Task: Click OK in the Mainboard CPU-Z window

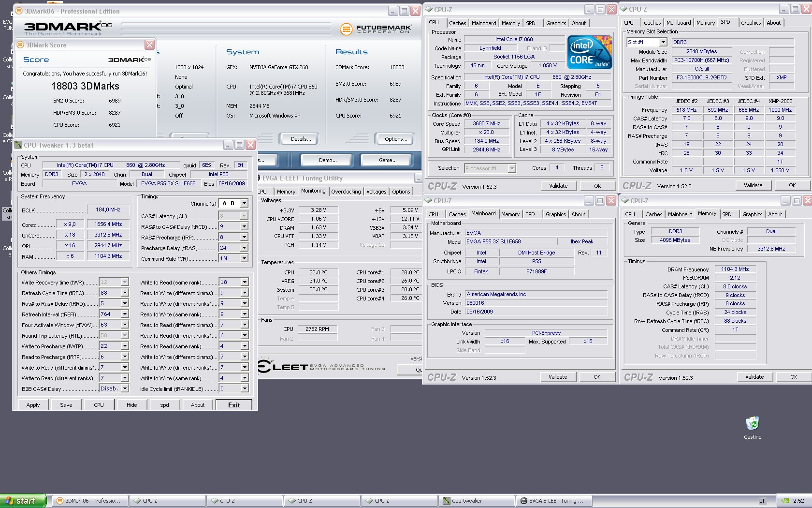Action: 597,377
